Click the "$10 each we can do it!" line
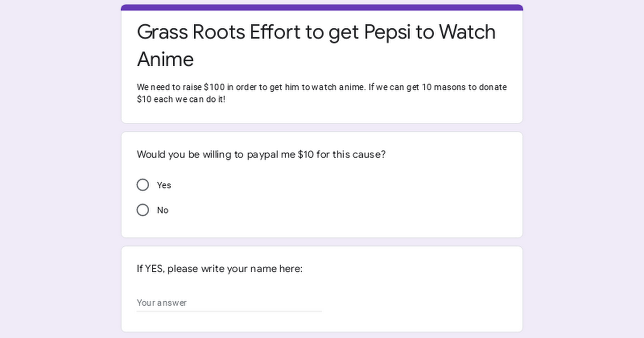Screen dimensions: 644x338 pyautogui.click(x=181, y=100)
